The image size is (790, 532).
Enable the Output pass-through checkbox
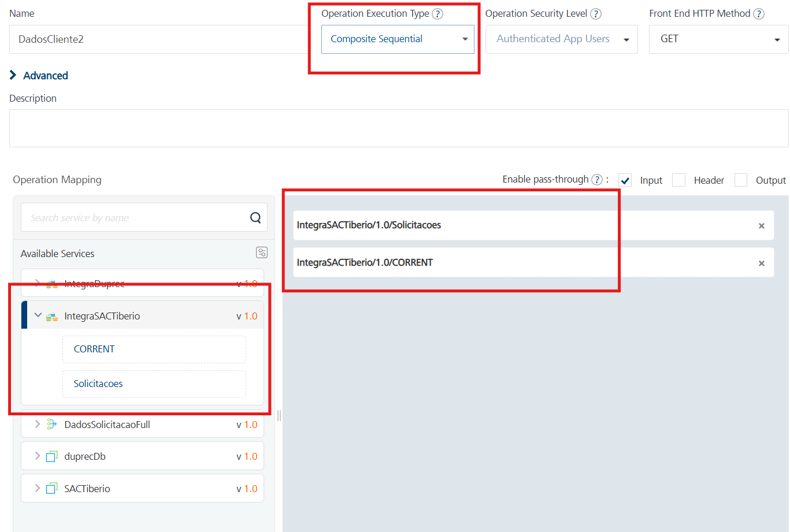click(x=740, y=180)
